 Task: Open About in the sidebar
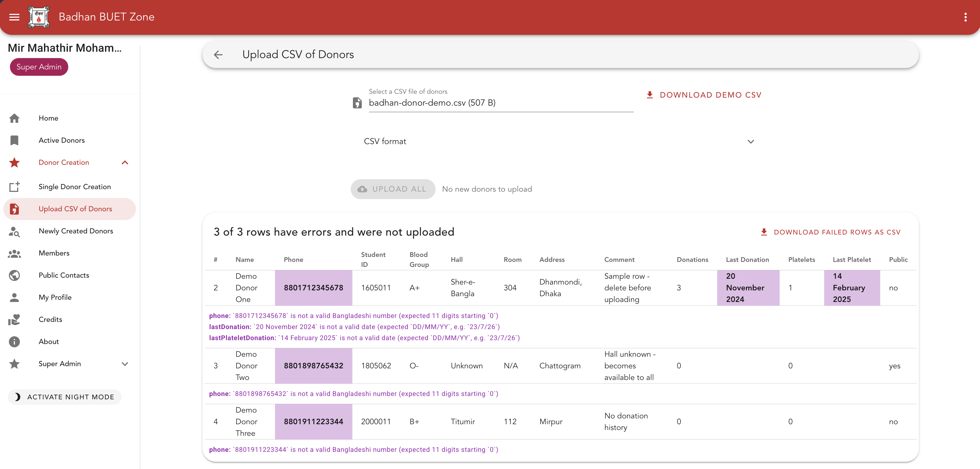pos(70,342)
